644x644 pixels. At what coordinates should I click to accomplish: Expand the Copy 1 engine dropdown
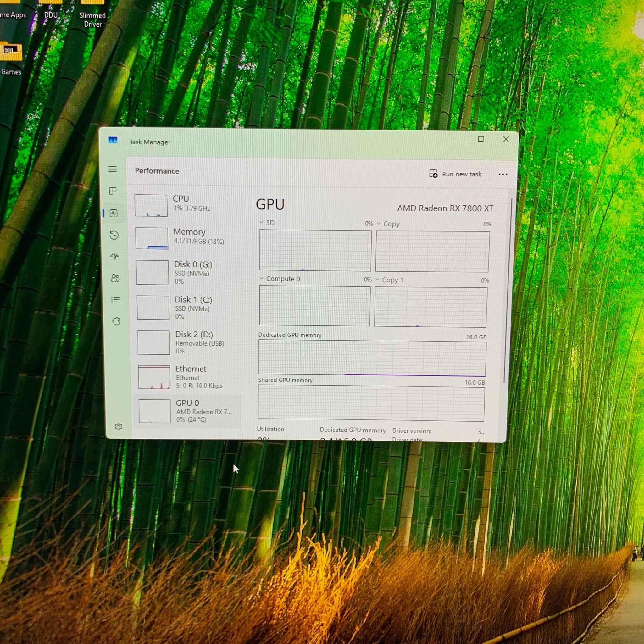tap(377, 280)
